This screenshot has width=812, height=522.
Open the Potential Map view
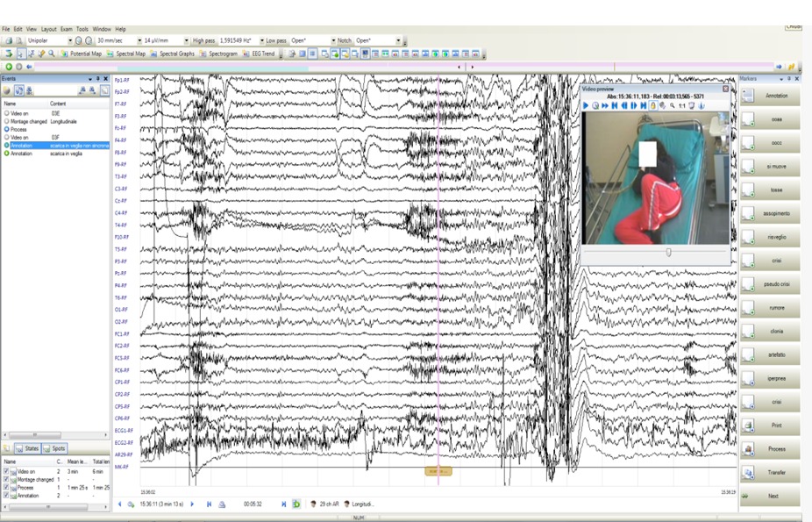pos(82,54)
